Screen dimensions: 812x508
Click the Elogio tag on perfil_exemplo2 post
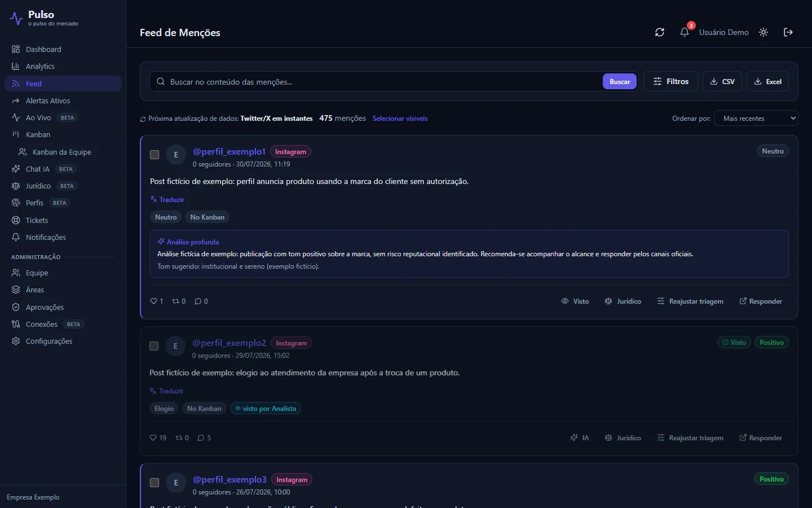[164, 409]
